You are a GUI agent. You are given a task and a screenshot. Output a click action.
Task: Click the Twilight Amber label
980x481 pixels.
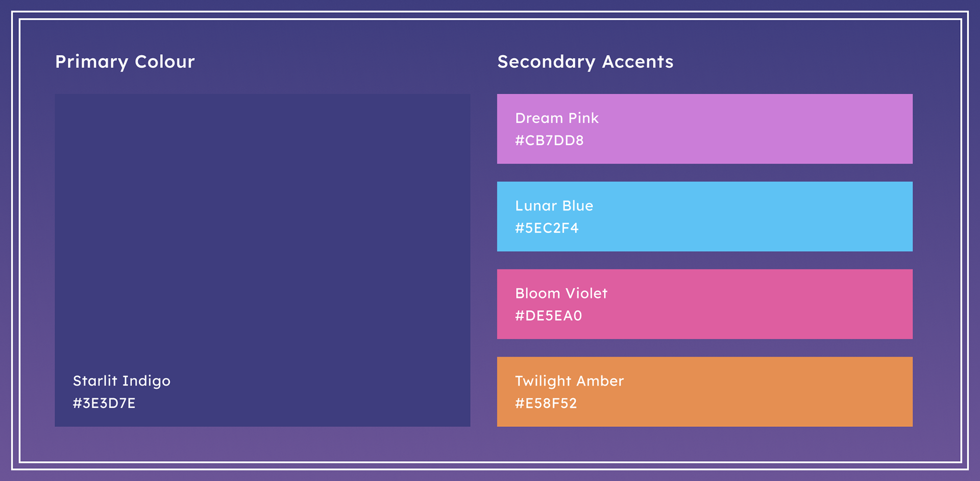coord(570,381)
